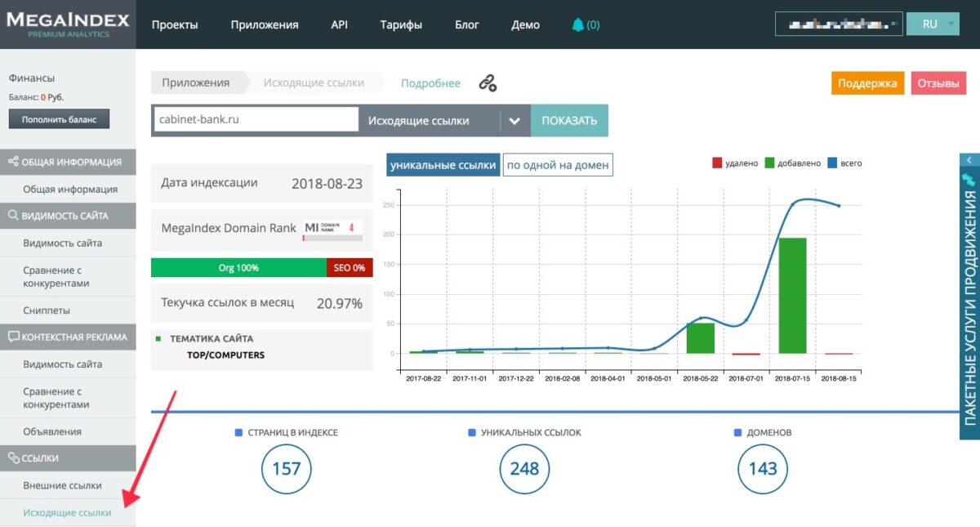Open the Проекты menu

(175, 25)
